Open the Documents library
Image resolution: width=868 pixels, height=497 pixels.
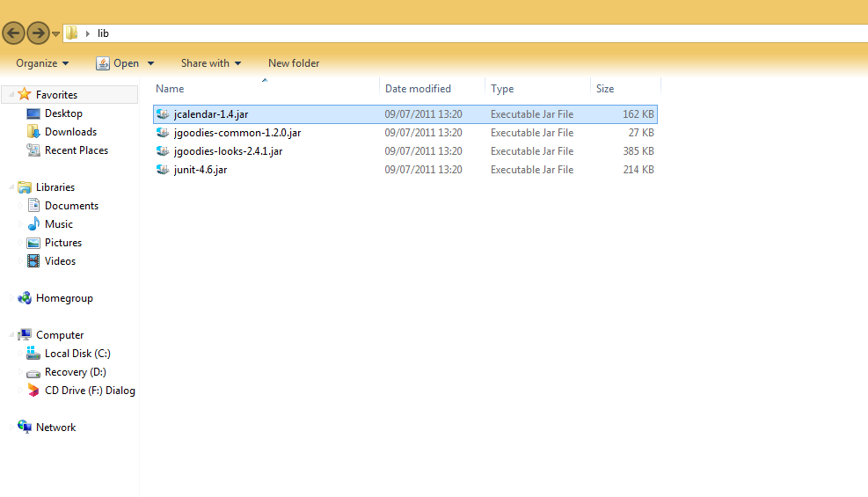coord(71,205)
